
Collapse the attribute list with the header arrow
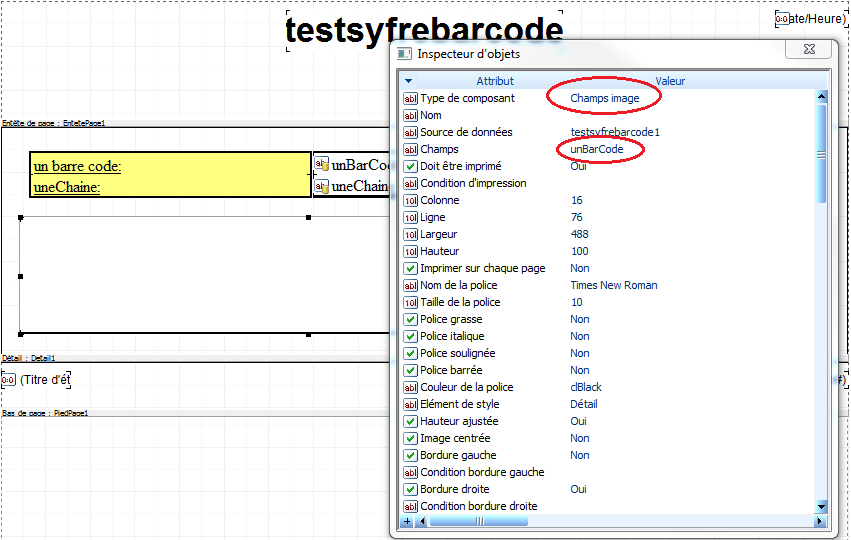[409, 81]
